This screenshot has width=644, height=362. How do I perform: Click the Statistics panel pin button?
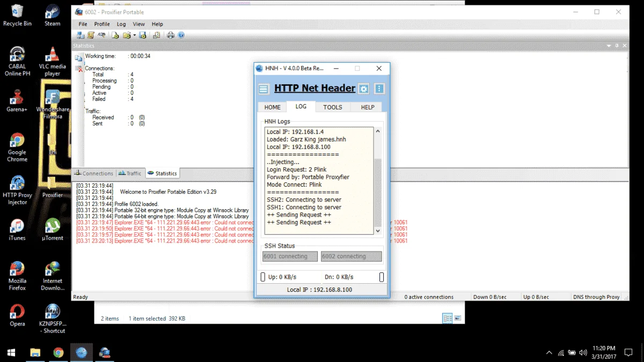click(x=617, y=46)
